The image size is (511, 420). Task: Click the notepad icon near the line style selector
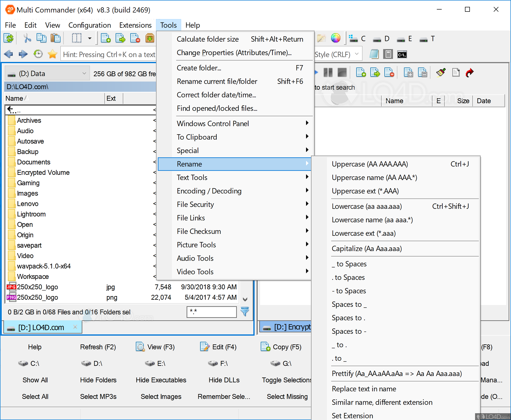pos(374,54)
